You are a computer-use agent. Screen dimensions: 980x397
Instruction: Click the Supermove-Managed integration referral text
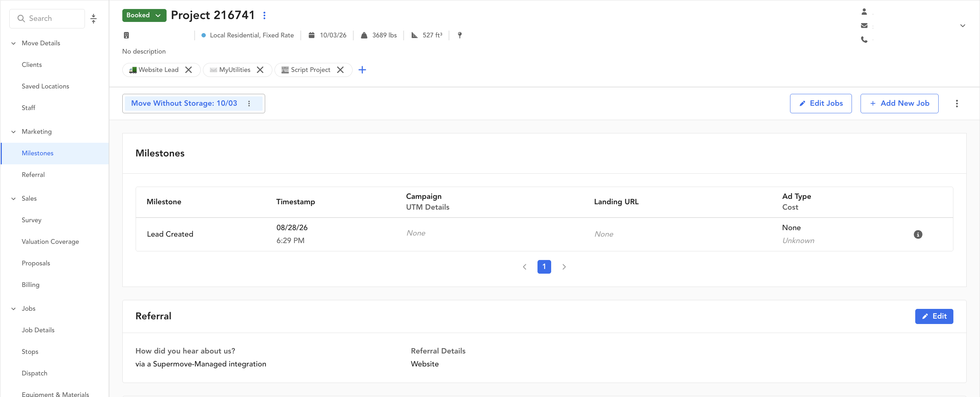coord(201,364)
